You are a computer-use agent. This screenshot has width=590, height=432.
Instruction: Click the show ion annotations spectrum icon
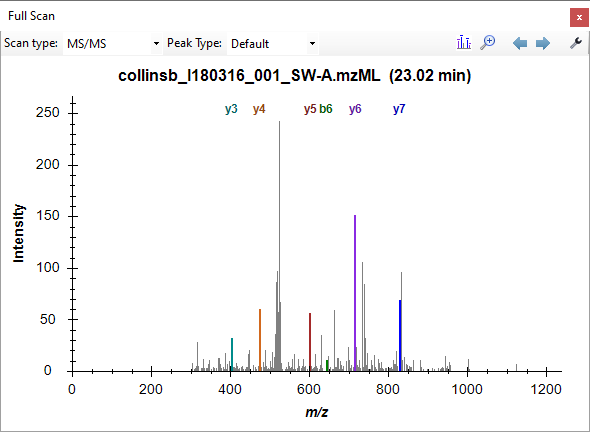click(464, 43)
